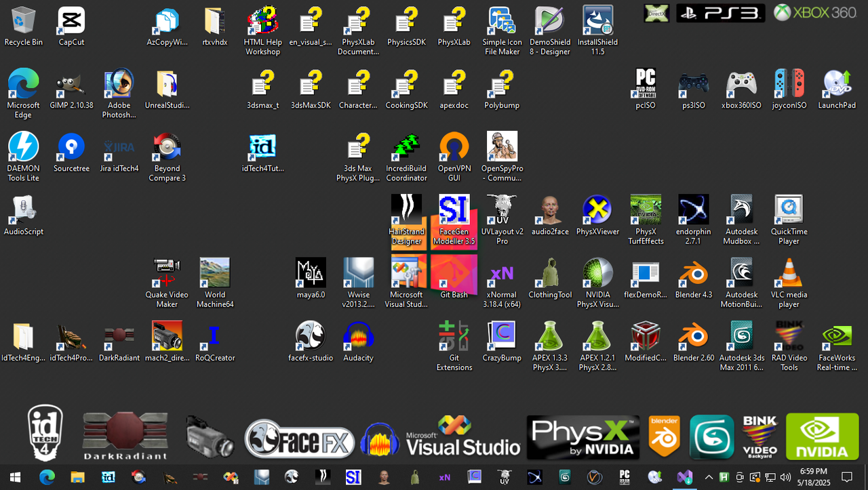Show hidden system tray icons
Image resolution: width=868 pixels, height=490 pixels.
click(x=709, y=477)
